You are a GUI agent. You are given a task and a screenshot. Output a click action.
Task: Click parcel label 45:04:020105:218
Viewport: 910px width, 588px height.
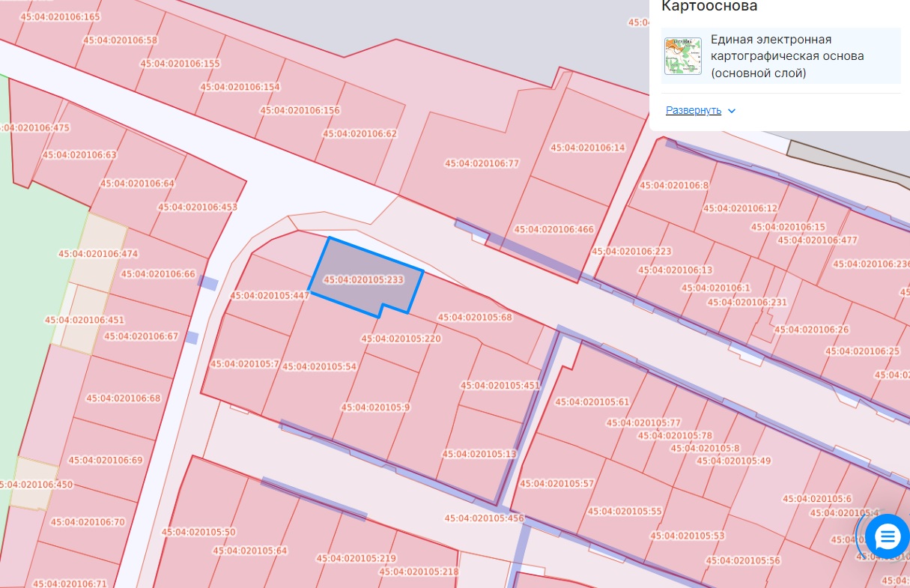point(419,572)
